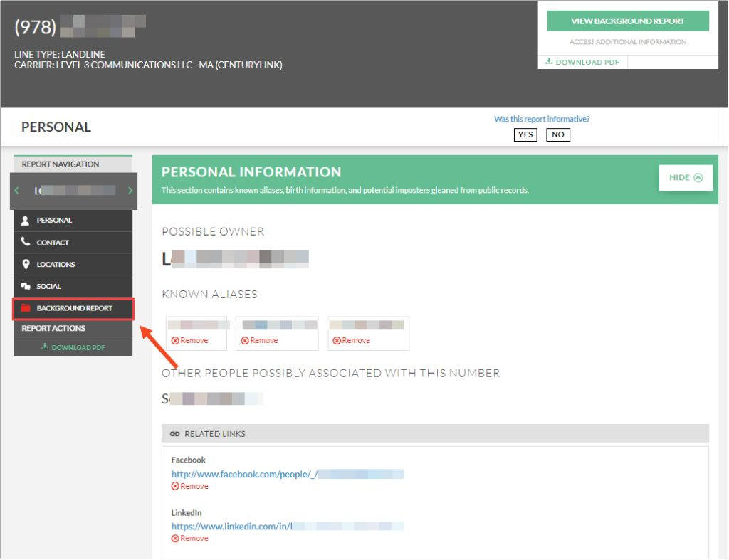Click the chat bubbles Social icon
Image resolution: width=729 pixels, height=560 pixels.
[26, 287]
